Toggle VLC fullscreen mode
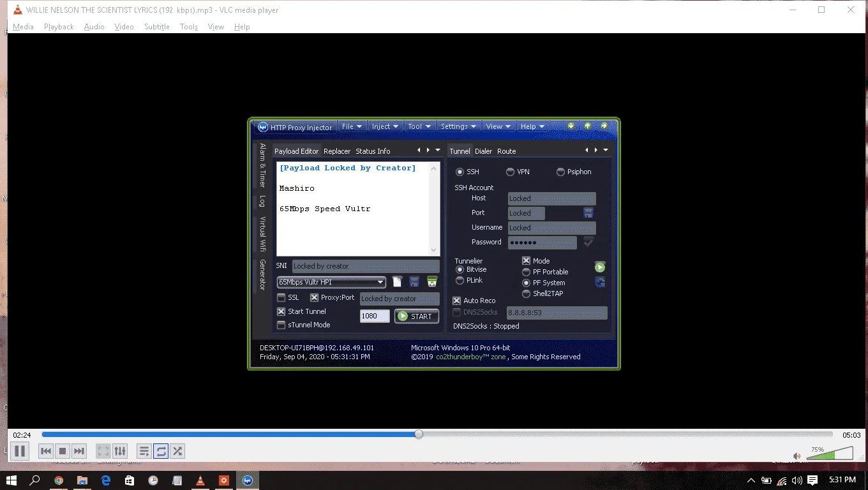 tap(103, 451)
